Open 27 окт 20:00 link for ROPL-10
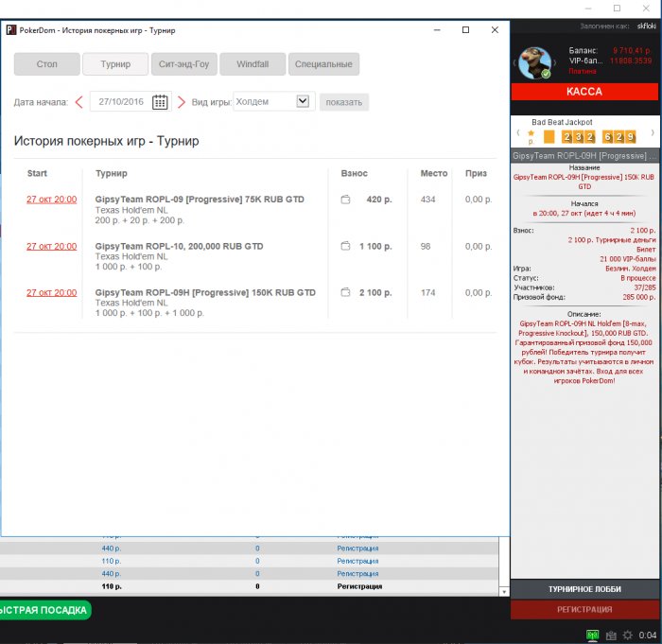The height and width of the screenshot is (644, 662). [x=51, y=246]
